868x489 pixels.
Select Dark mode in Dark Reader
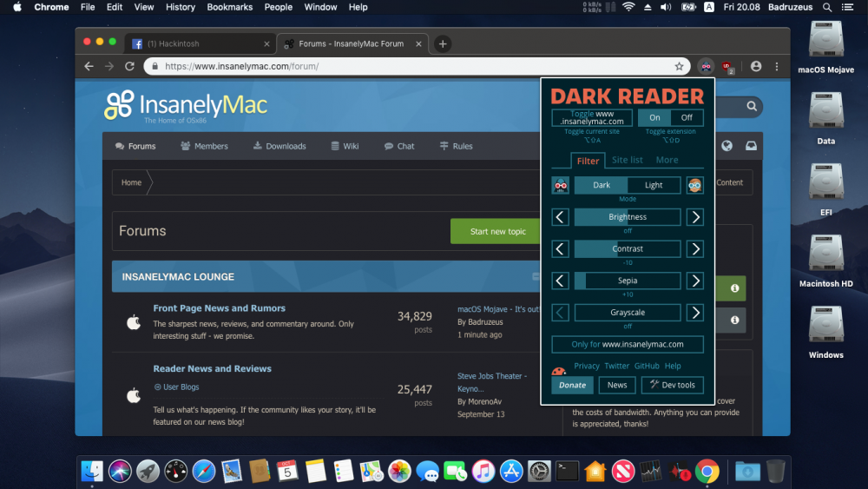[602, 185]
